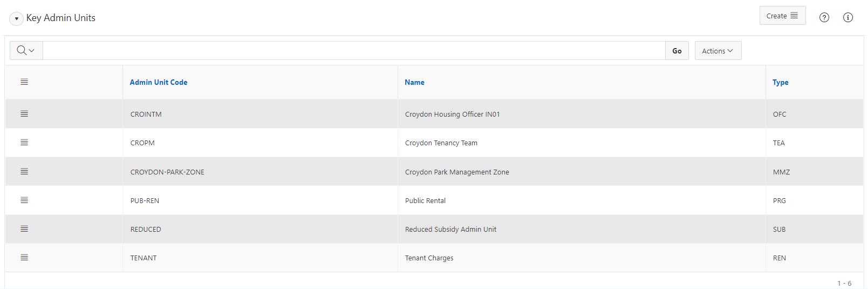
Task: Open row menu icon for PUB-REN
Action: click(24, 200)
